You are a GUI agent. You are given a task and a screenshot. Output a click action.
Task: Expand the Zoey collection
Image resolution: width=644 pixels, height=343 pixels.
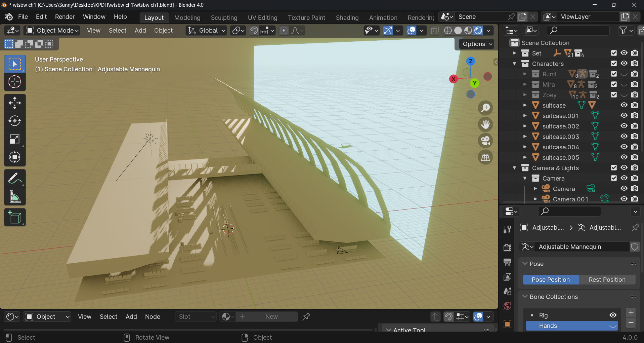click(x=525, y=95)
